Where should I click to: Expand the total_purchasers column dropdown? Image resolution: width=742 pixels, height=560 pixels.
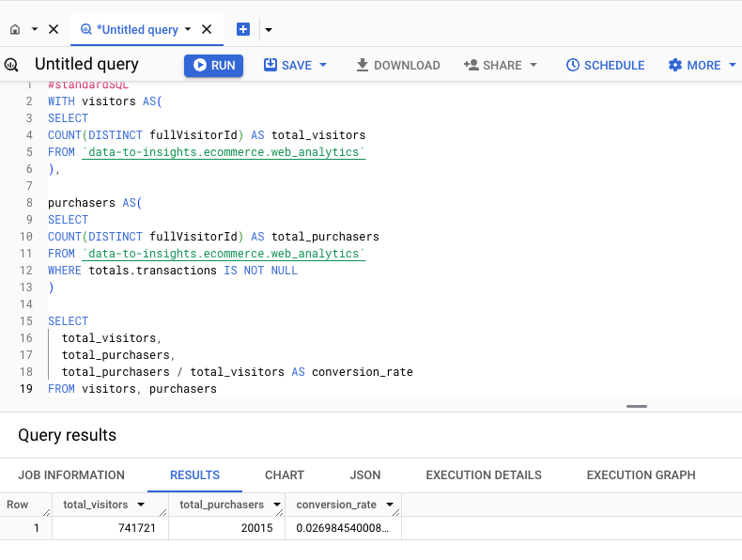(277, 505)
